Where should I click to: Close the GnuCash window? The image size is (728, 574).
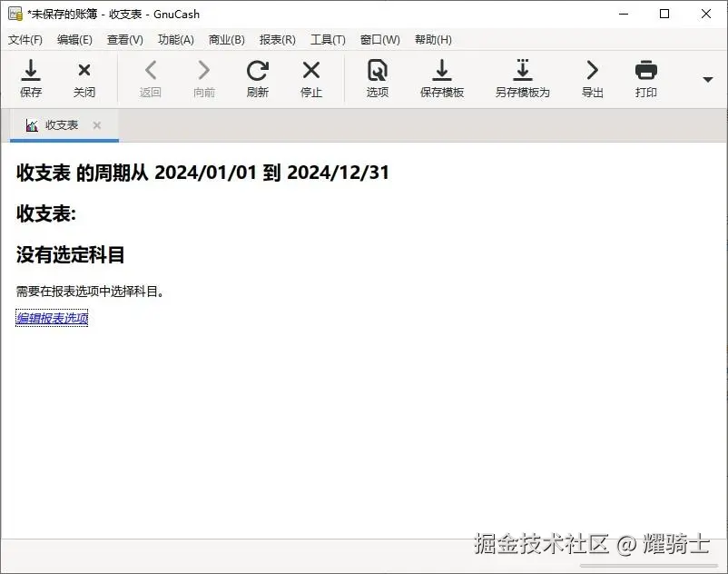705,14
